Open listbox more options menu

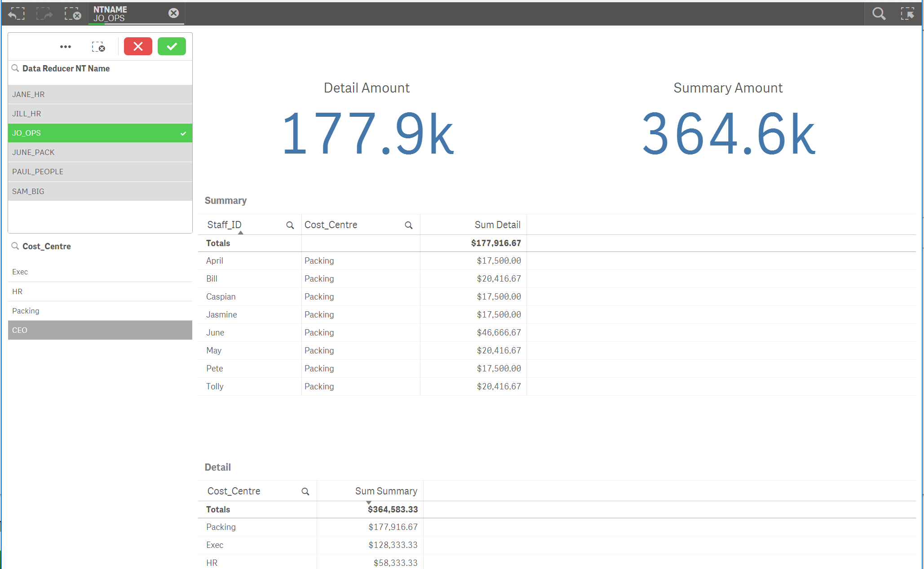click(66, 47)
